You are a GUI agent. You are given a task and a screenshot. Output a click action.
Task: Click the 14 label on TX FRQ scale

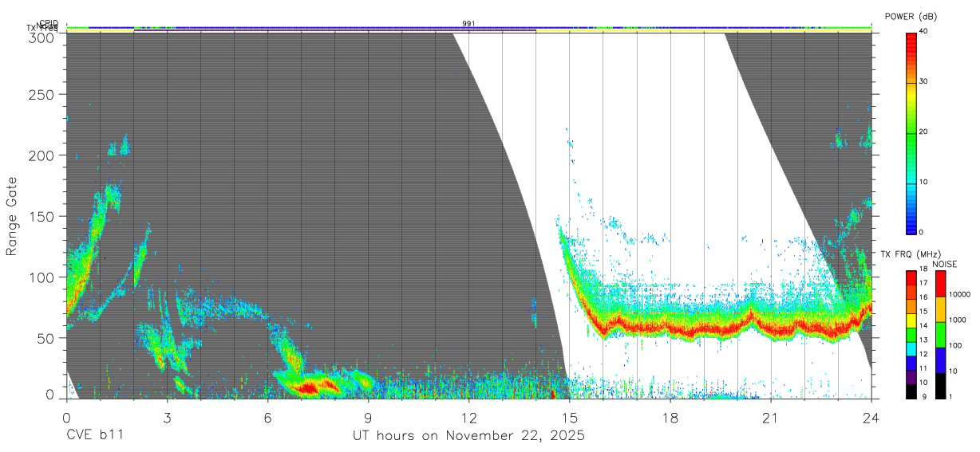click(923, 325)
